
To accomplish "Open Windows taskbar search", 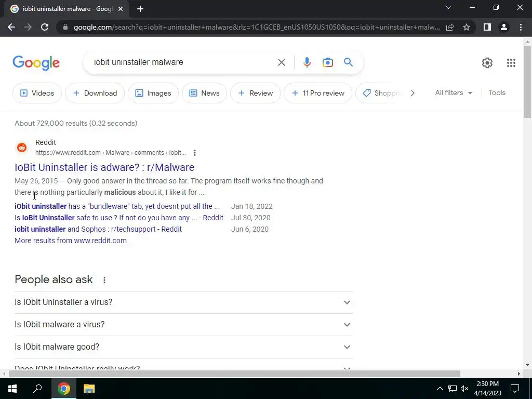I will point(37,389).
